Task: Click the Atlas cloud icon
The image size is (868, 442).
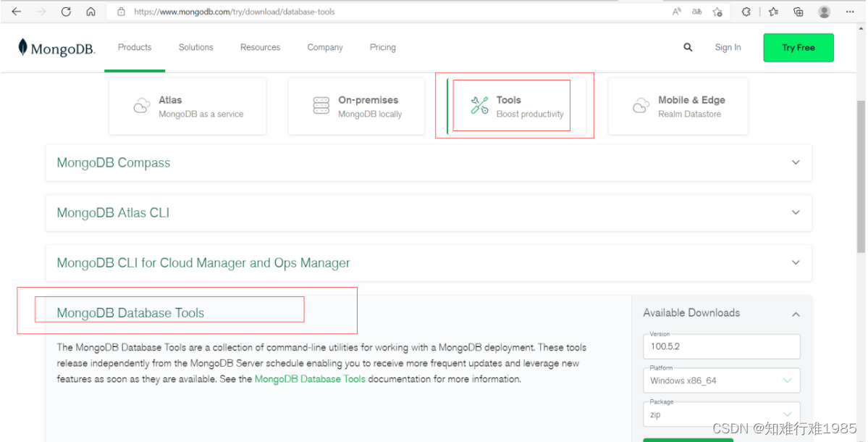Action: click(x=142, y=106)
